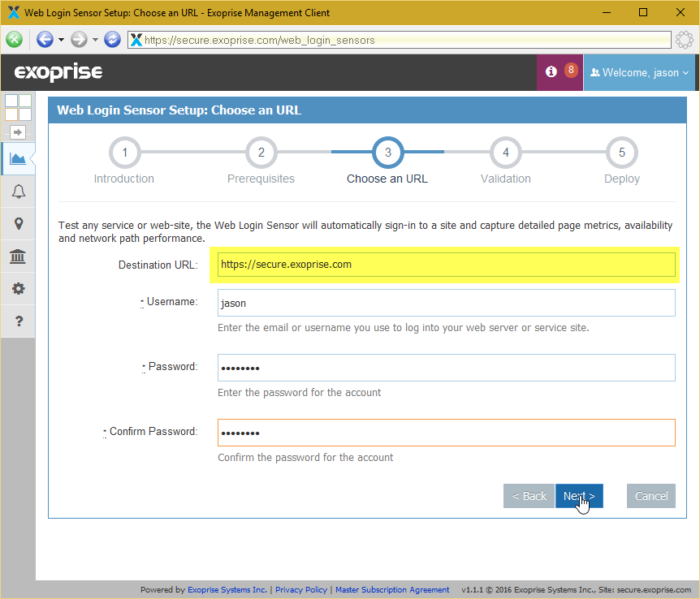Click the Next > button

(x=579, y=496)
